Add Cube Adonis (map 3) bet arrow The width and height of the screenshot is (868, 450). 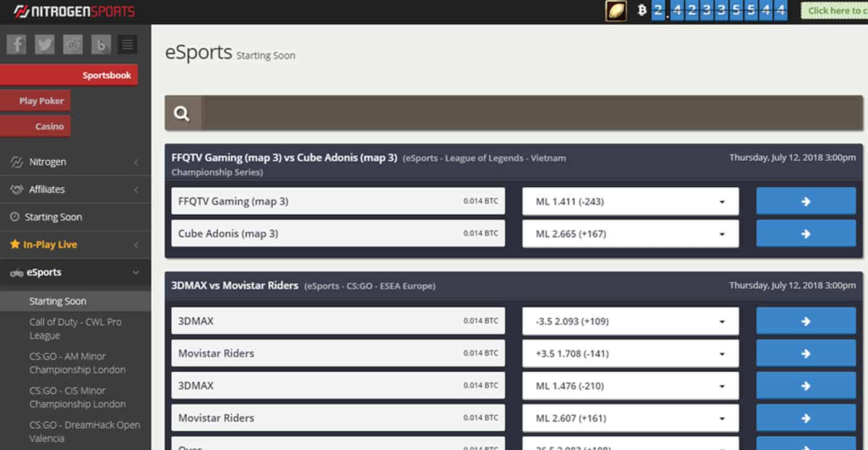(x=806, y=233)
